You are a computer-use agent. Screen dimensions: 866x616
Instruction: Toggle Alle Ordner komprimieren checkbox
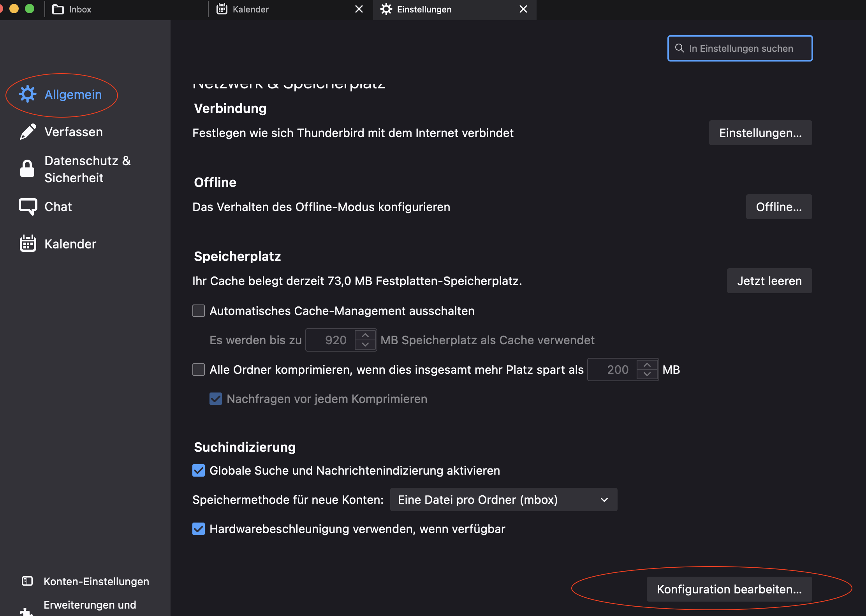[199, 370]
